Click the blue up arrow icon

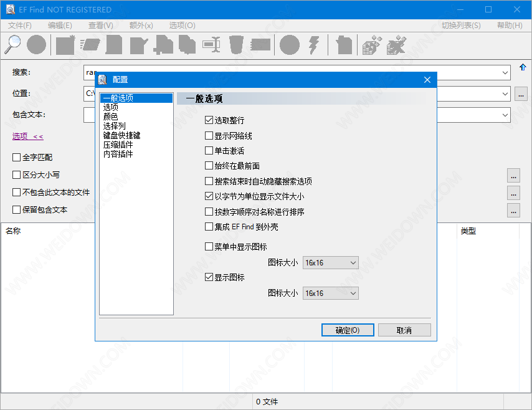[523, 67]
